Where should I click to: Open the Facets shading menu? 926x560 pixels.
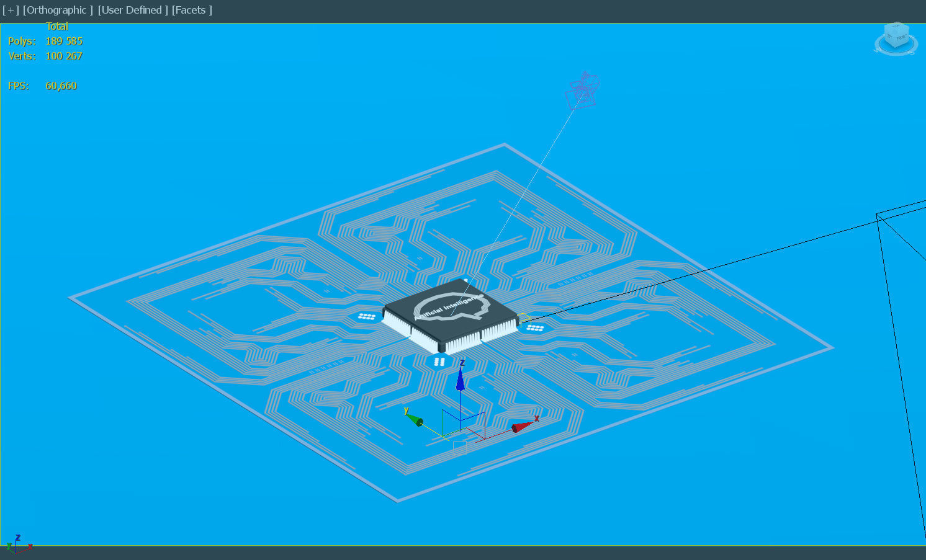tap(192, 10)
